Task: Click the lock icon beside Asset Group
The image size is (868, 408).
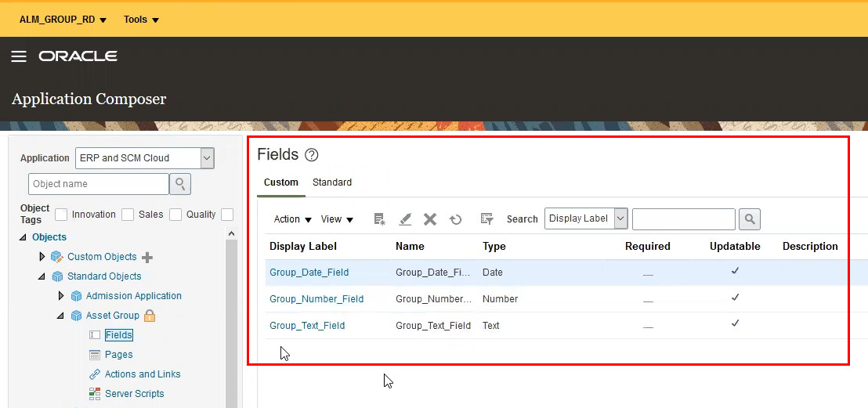Action: pos(150,316)
